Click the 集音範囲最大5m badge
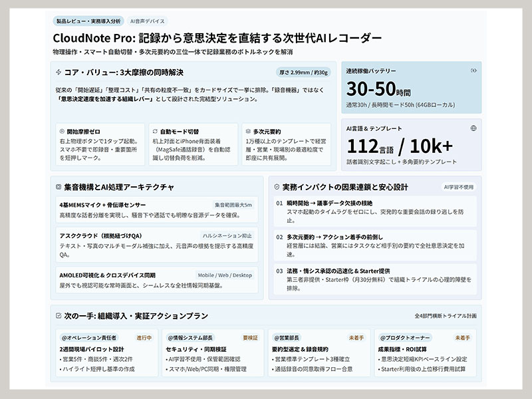Screen dimensions: 532x399 click(x=233, y=205)
